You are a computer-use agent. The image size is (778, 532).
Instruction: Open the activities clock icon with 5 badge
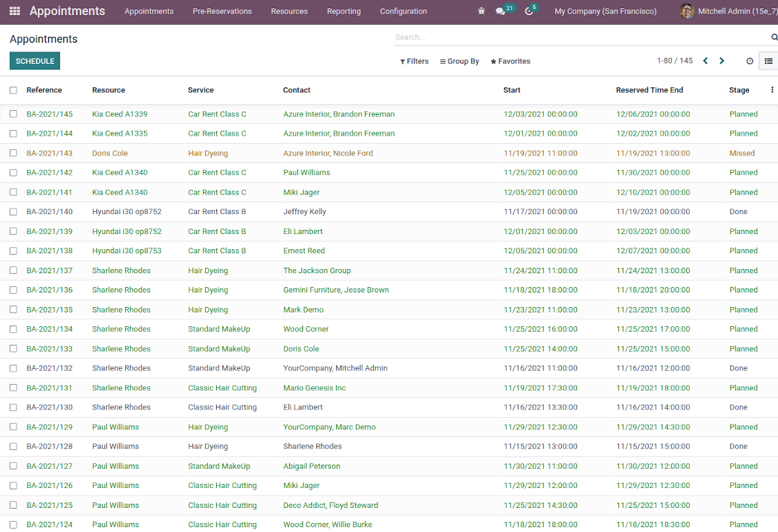click(x=529, y=12)
